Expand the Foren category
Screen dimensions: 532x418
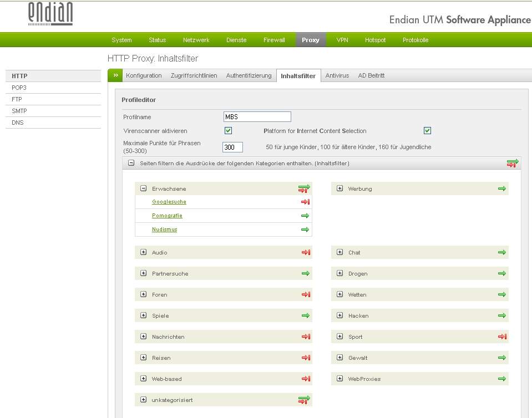click(x=144, y=294)
